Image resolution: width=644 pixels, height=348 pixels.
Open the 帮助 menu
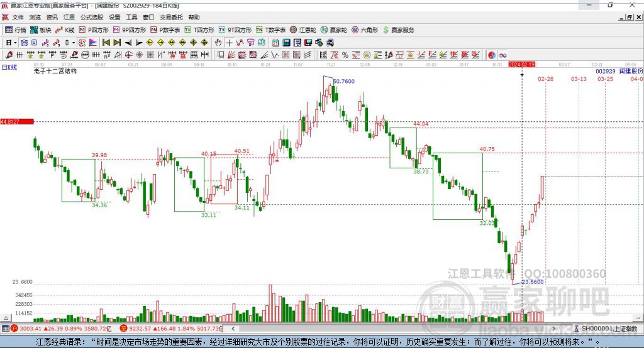[x=194, y=17]
